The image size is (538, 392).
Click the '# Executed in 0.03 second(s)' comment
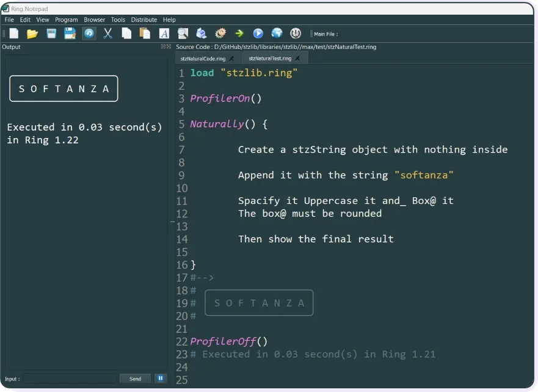[x=313, y=354]
